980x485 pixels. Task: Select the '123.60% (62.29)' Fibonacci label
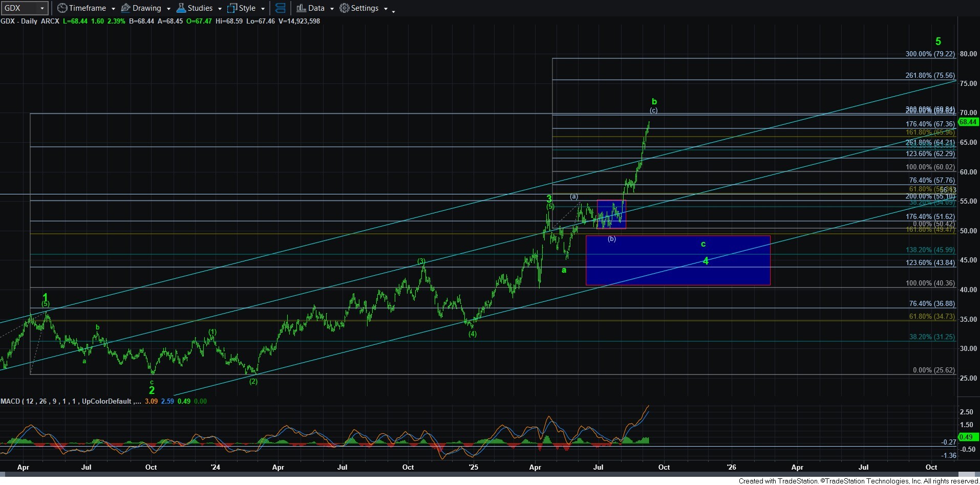(x=930, y=153)
